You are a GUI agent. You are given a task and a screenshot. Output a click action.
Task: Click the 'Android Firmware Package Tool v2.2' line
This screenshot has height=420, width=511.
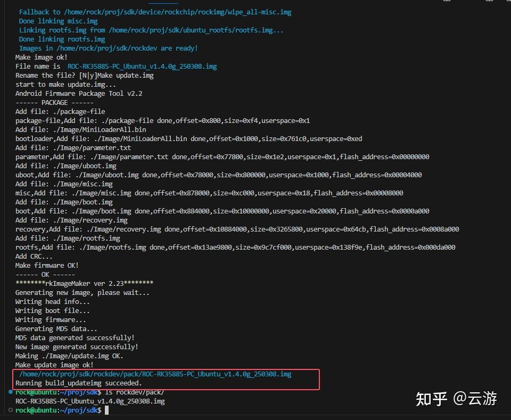pyautogui.click(x=79, y=94)
